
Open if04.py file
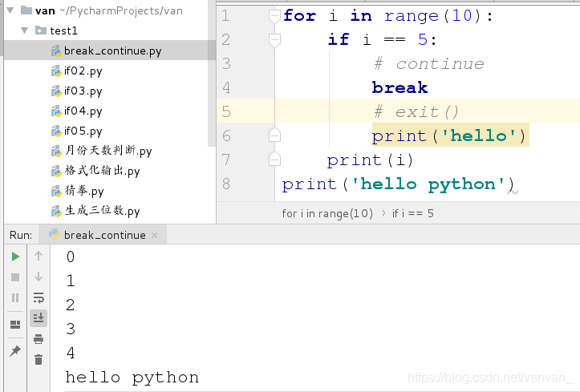pyautogui.click(x=83, y=111)
